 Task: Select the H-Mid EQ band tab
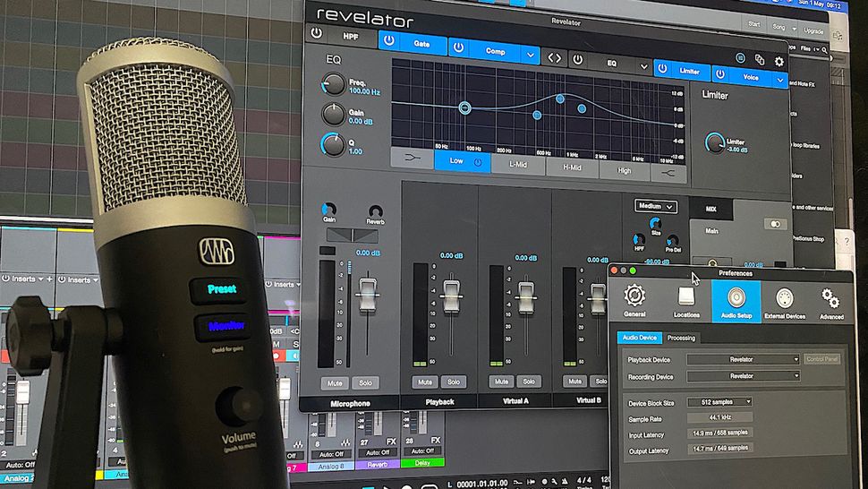(x=572, y=167)
